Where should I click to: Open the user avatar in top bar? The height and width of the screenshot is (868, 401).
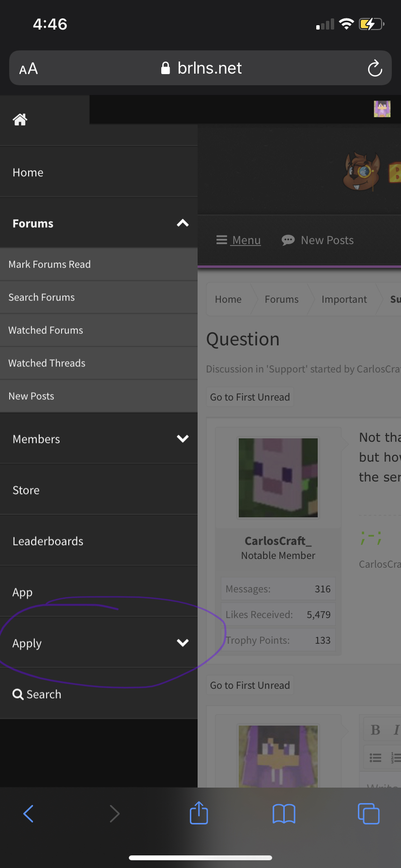(382, 109)
